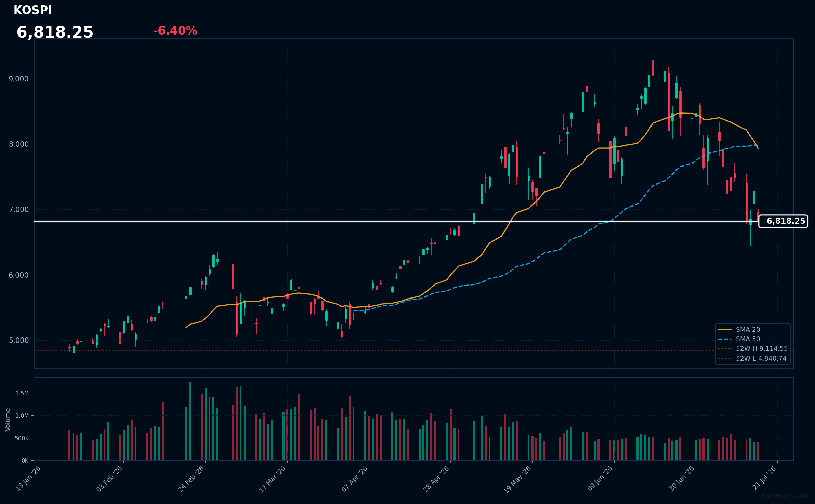
Task: Click the 6,000 price axis label
Action: [19, 275]
